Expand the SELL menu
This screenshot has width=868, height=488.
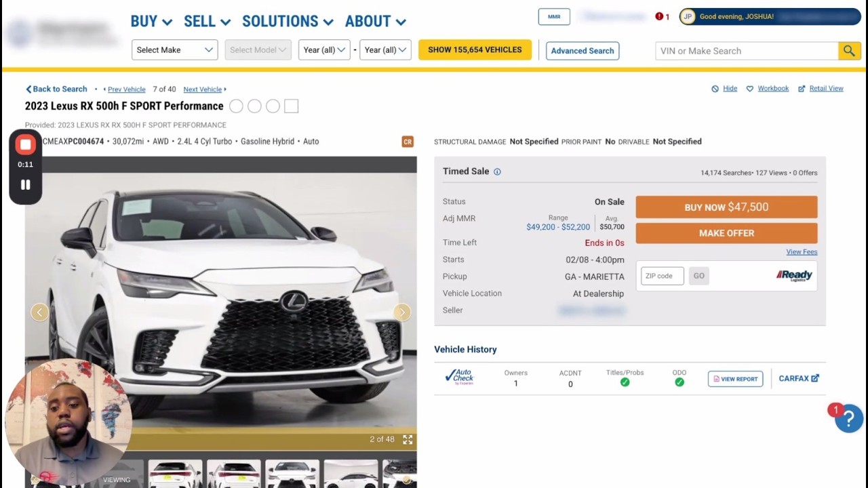[207, 22]
